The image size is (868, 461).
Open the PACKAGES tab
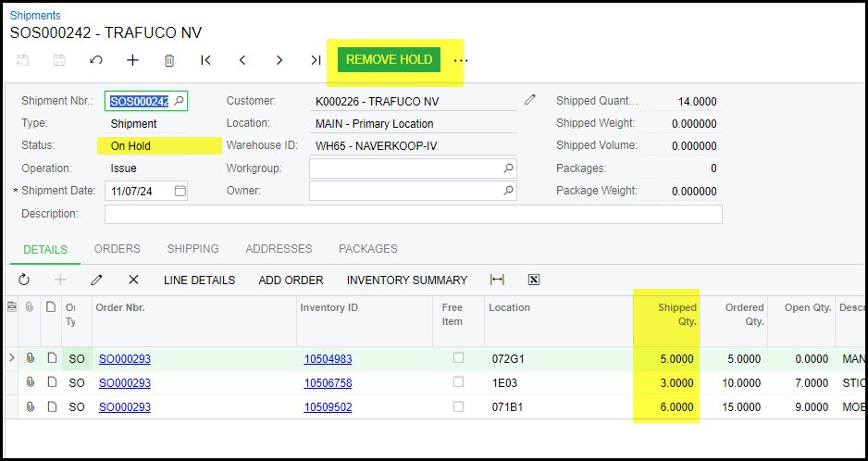(x=367, y=249)
